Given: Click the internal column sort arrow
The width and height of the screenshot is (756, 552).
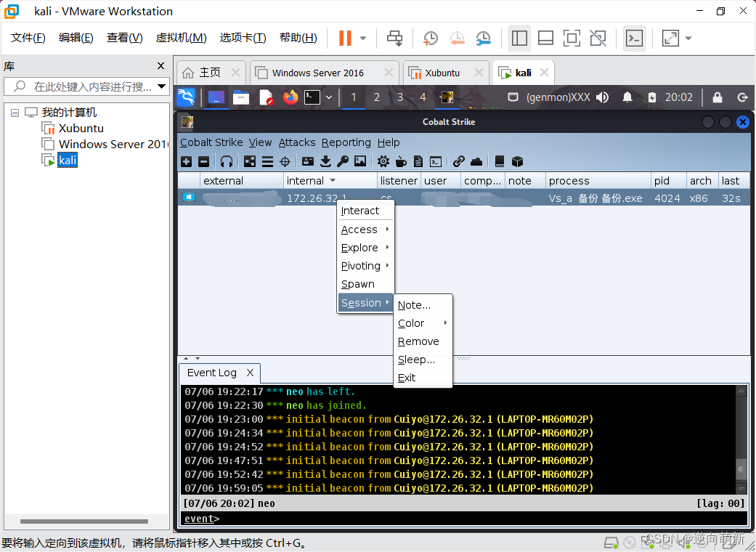Looking at the screenshot, I should click(x=333, y=181).
